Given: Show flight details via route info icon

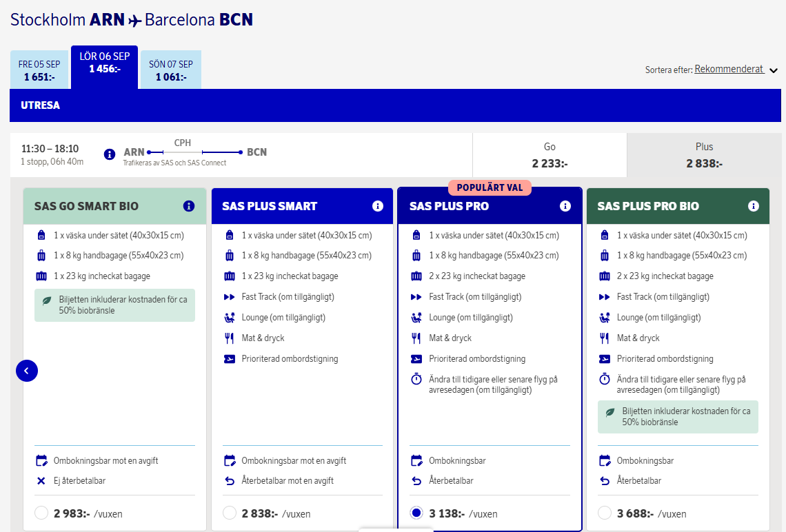Looking at the screenshot, I should tap(109, 154).
